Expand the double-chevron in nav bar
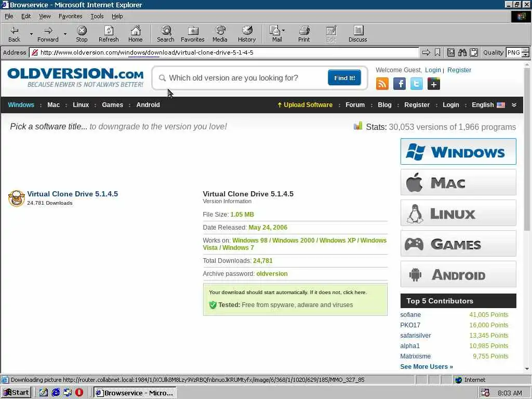Viewport: 532px width, 399px height. tap(514, 105)
